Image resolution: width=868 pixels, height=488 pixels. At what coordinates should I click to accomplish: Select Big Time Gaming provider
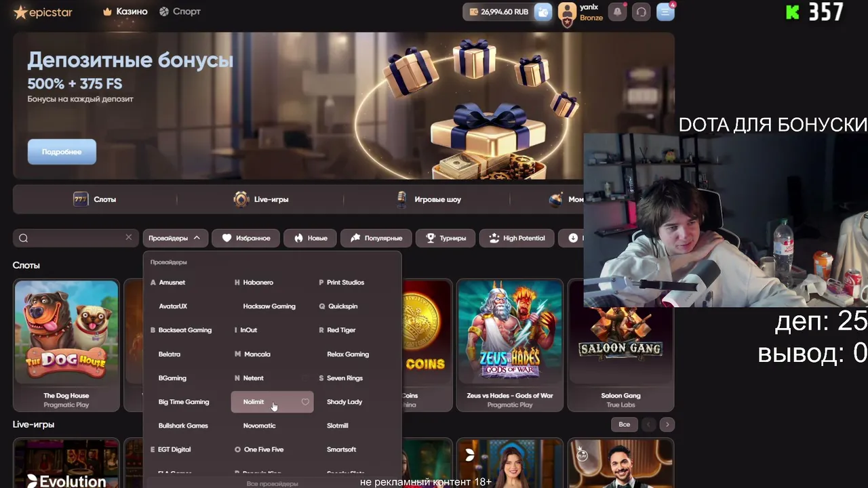coord(184,402)
